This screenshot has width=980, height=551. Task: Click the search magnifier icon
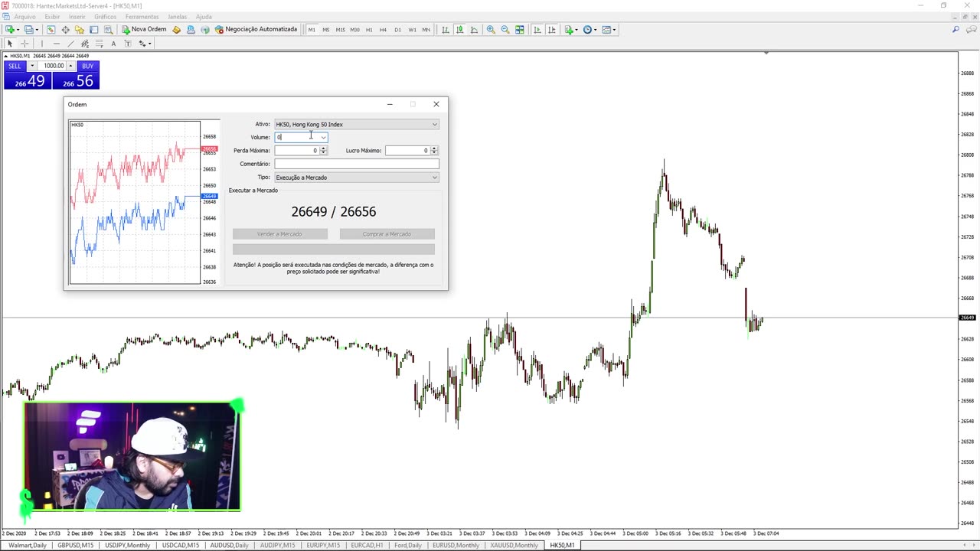coord(955,29)
